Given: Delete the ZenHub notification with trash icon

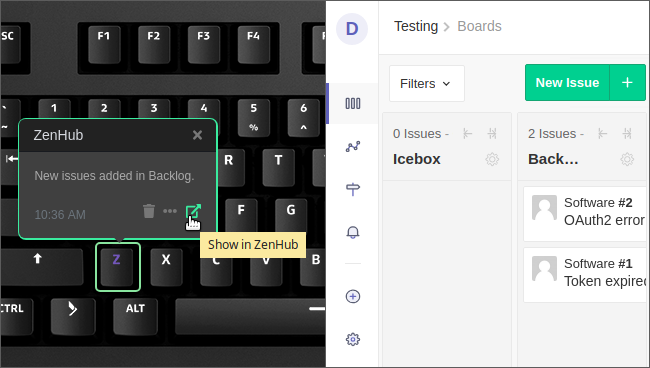Looking at the screenshot, I should pos(149,211).
